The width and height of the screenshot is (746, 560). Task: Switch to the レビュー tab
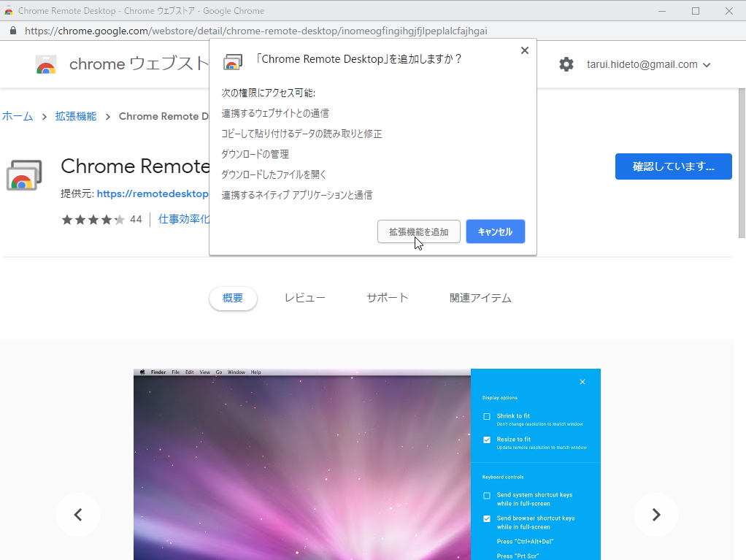pyautogui.click(x=305, y=297)
